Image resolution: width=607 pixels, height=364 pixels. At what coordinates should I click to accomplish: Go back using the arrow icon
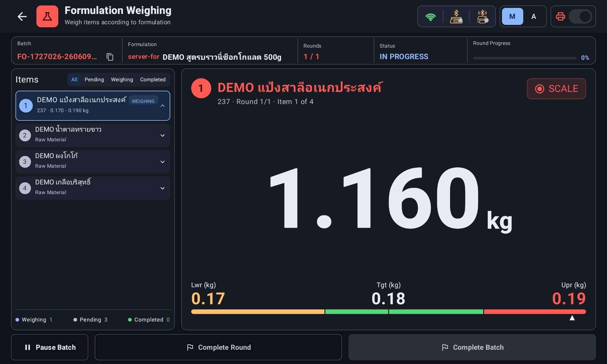[22, 16]
